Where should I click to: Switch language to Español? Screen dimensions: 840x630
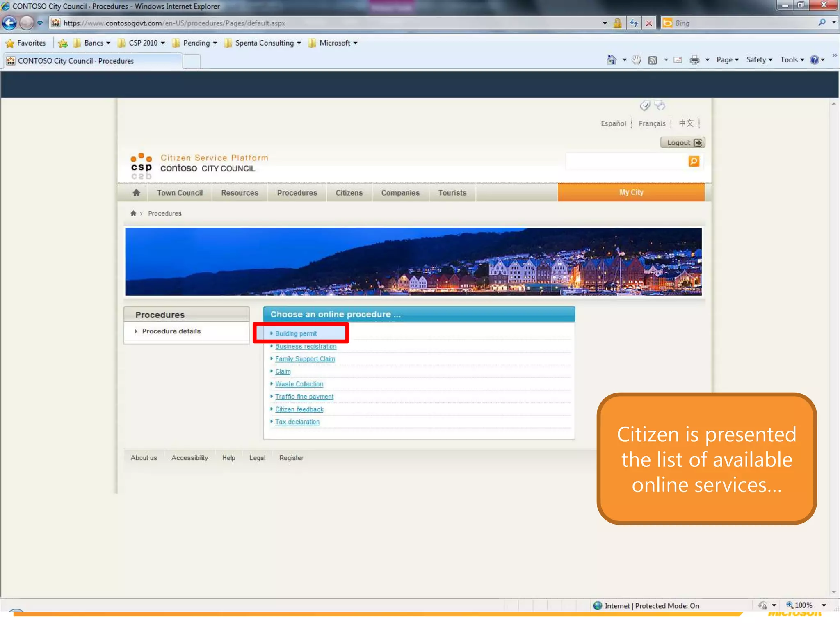[x=613, y=123]
